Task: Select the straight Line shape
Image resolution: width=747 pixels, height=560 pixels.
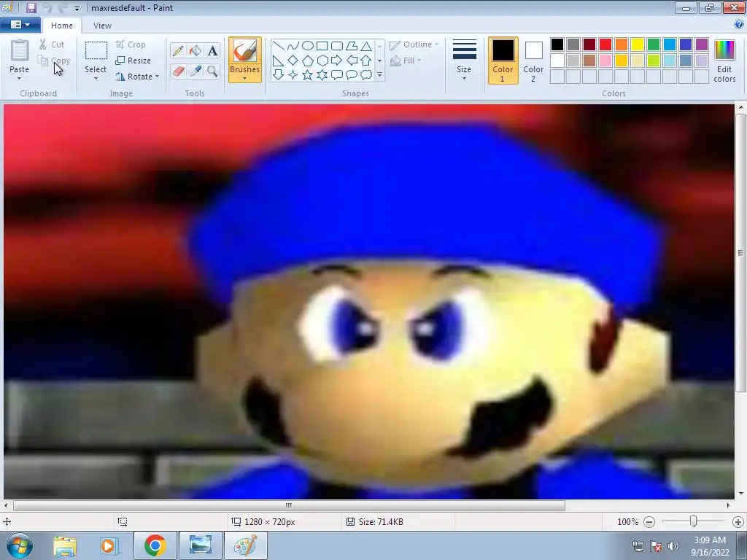Action: click(278, 46)
